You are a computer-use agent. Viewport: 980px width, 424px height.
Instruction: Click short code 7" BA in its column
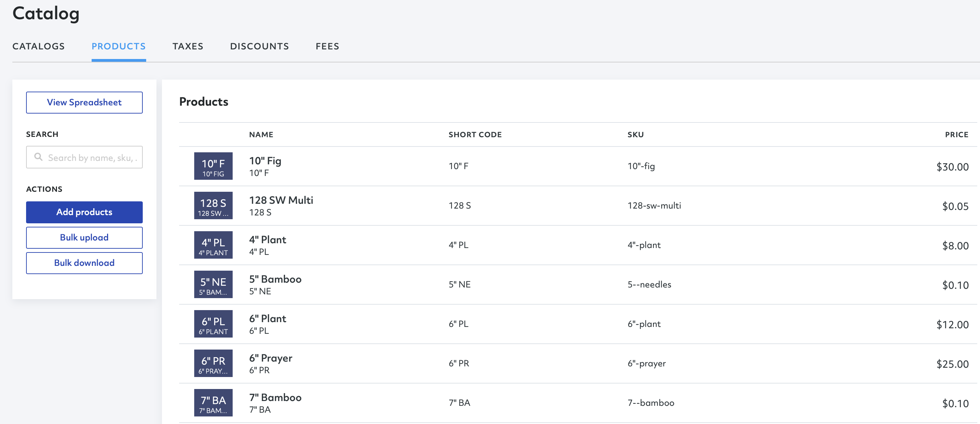click(459, 403)
